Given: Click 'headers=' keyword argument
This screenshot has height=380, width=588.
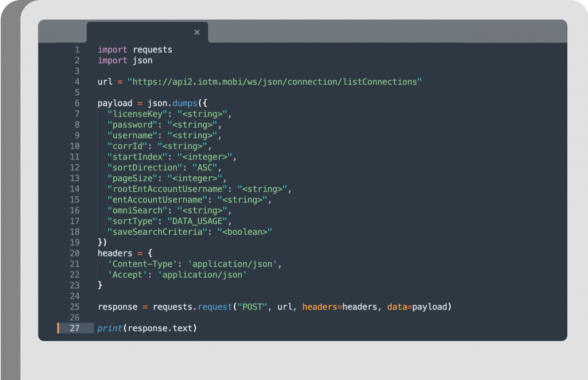Looking at the screenshot, I should click(x=322, y=307).
